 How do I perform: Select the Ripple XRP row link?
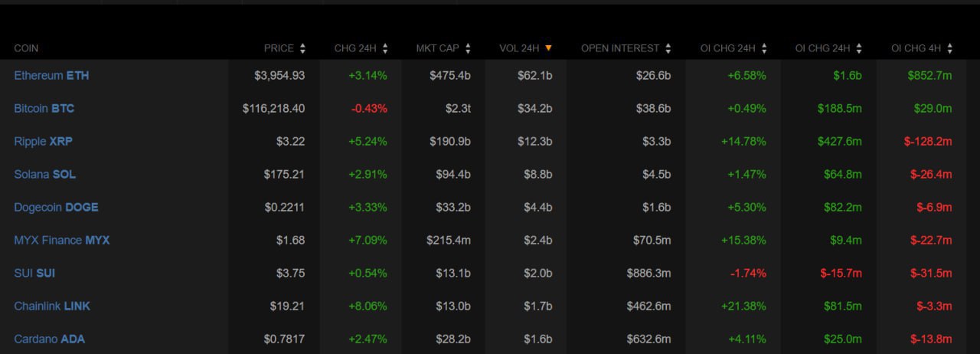coord(43,141)
